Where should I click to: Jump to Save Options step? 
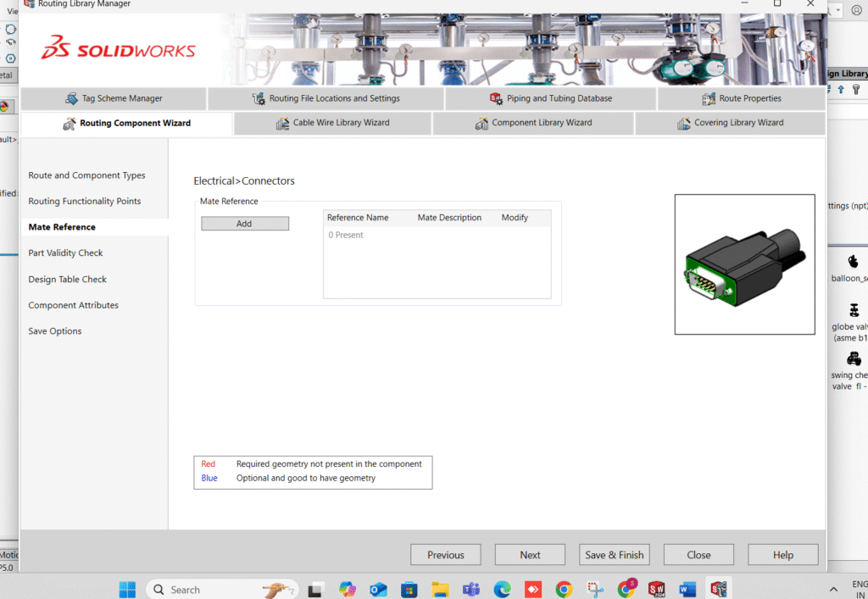[55, 331]
